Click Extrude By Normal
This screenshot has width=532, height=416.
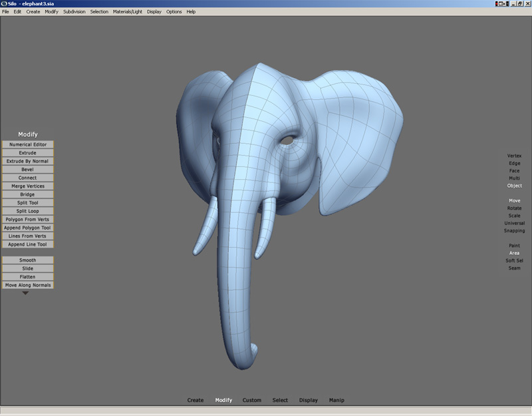[28, 161]
